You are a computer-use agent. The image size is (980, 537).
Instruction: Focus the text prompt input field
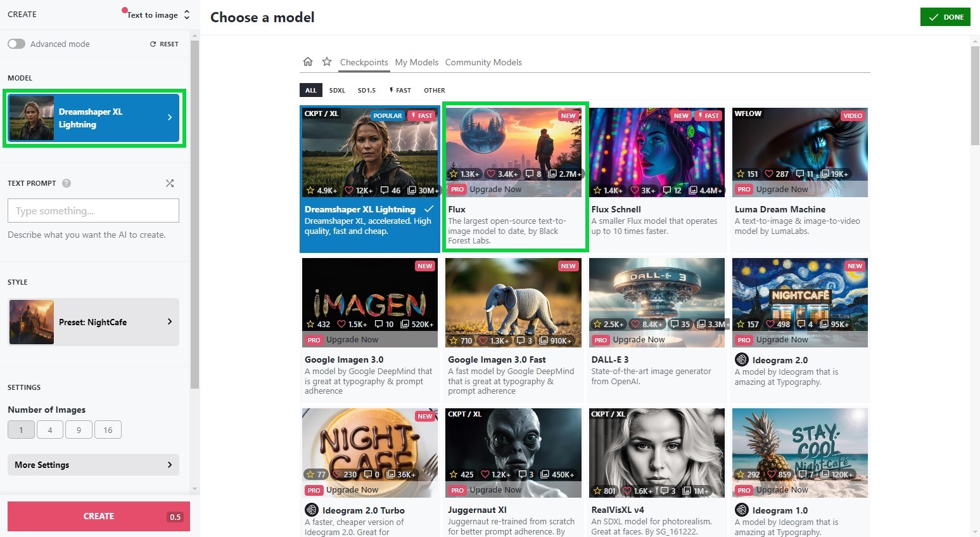coord(94,210)
